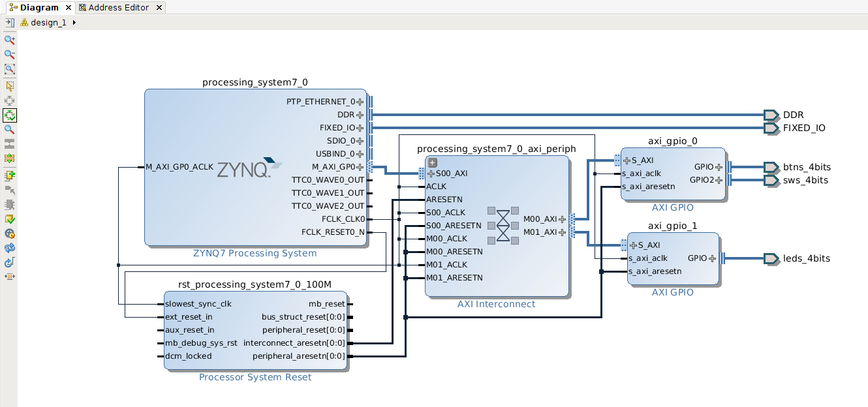Click the rotate-arrow icon below Regenerate Layout
The image size is (868, 407).
[10, 262]
